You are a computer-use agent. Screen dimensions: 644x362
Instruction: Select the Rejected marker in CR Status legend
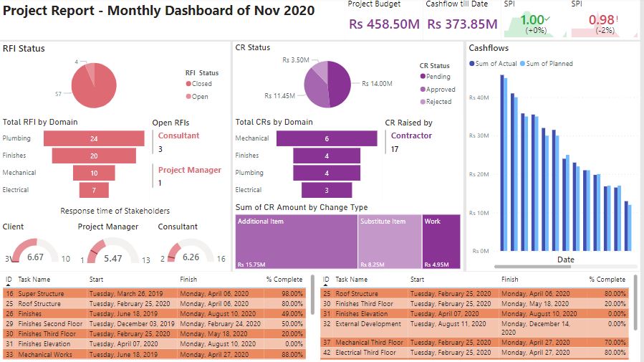(423, 102)
